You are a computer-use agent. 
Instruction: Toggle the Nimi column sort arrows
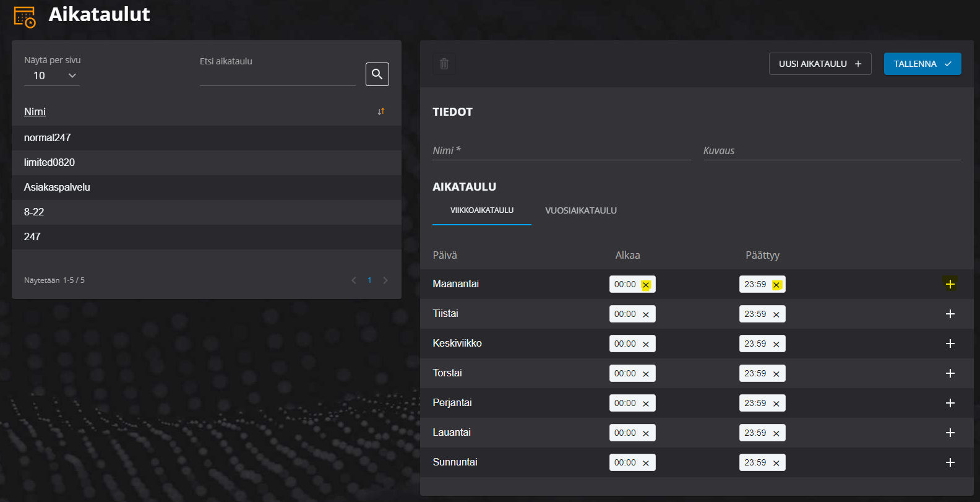tap(381, 111)
